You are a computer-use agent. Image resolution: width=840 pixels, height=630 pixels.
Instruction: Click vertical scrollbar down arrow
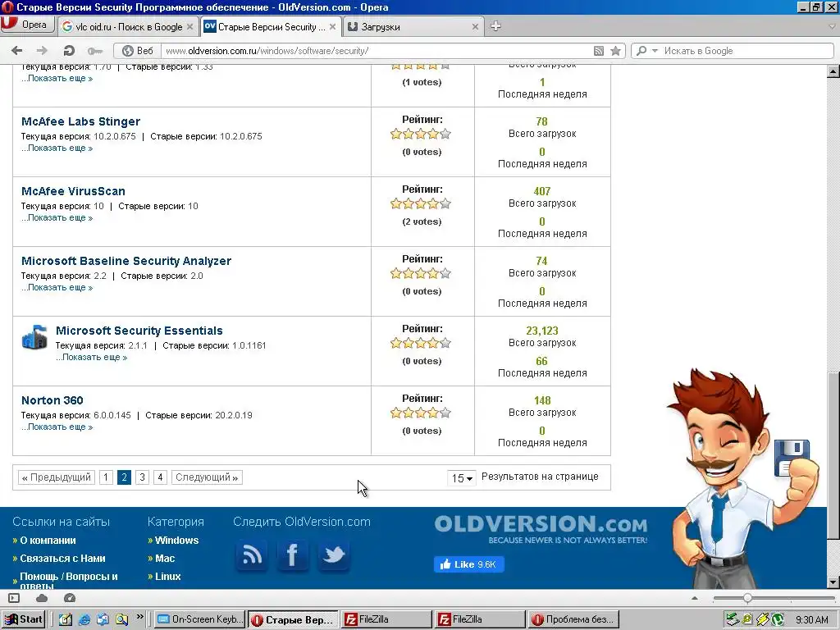pyautogui.click(x=833, y=582)
